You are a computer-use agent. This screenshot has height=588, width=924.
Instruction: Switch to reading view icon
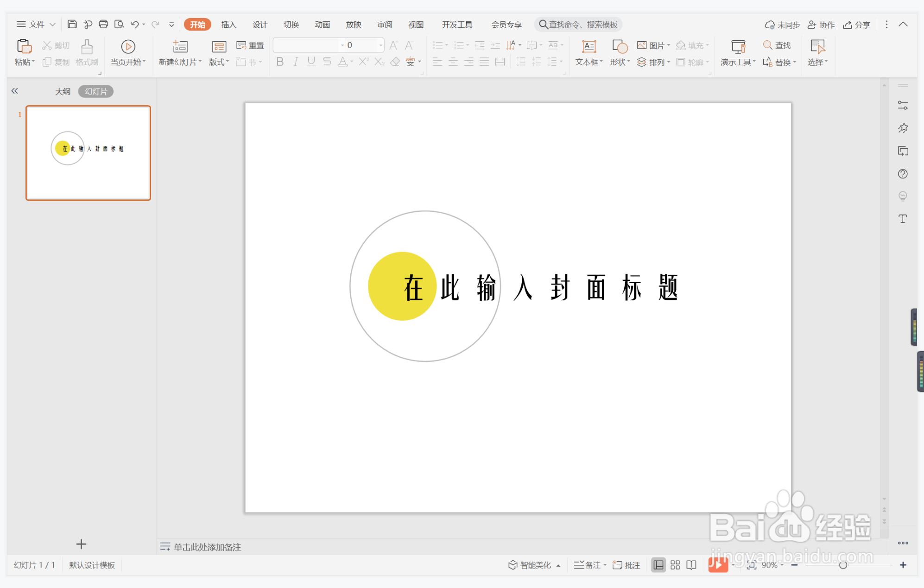pos(691,565)
